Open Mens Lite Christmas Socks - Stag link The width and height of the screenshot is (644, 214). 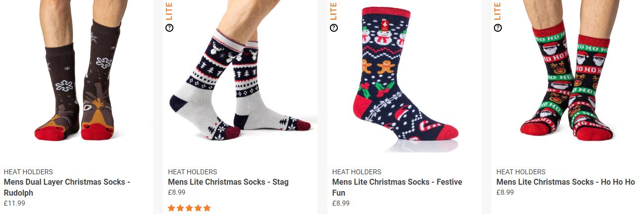coord(228,182)
